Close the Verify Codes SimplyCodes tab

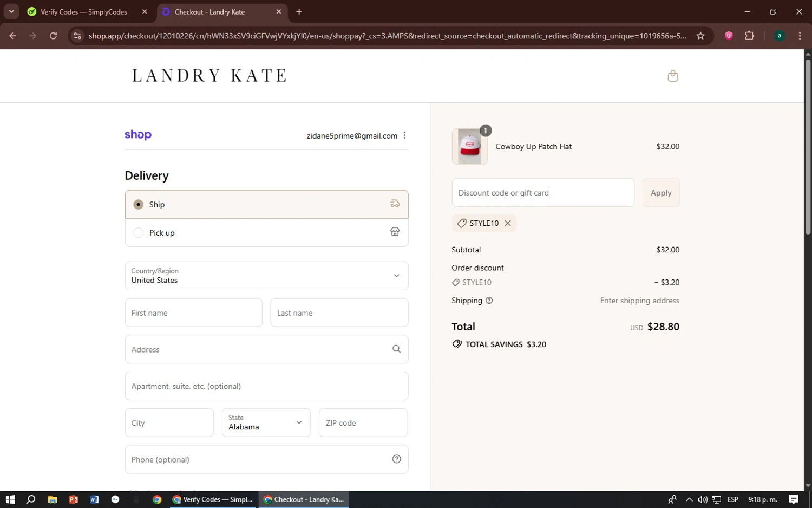click(x=145, y=12)
